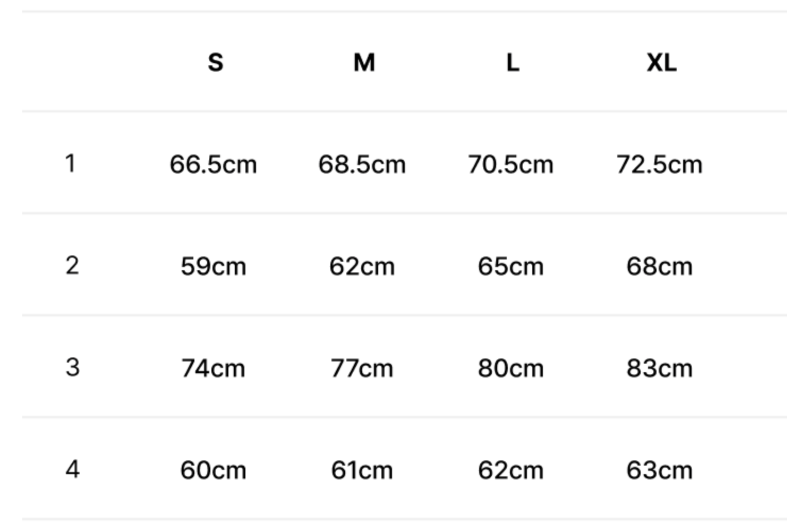The width and height of the screenshot is (792, 532).
Task: Select row label 2
Action: (72, 265)
